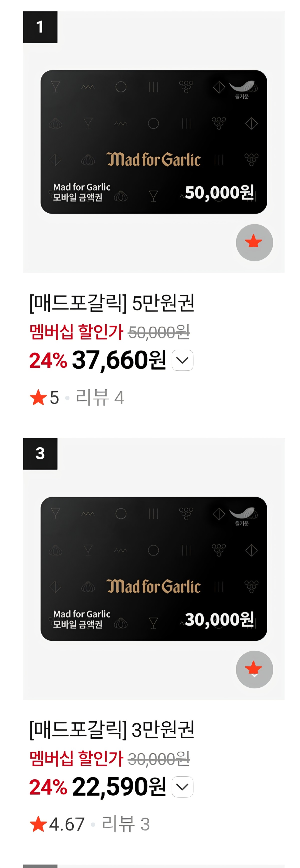This screenshot has width=300, height=868.
Task: Open the 50,000원 Mad for Garlic card image
Action: [154, 142]
